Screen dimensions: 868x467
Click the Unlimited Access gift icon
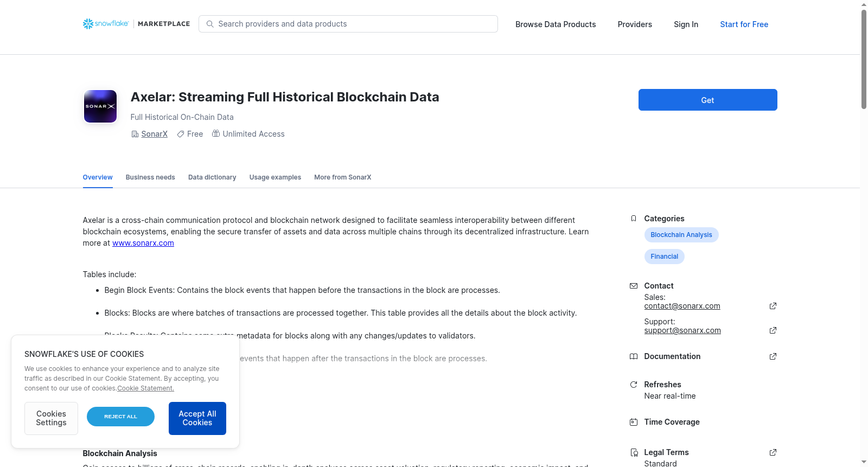216,133
